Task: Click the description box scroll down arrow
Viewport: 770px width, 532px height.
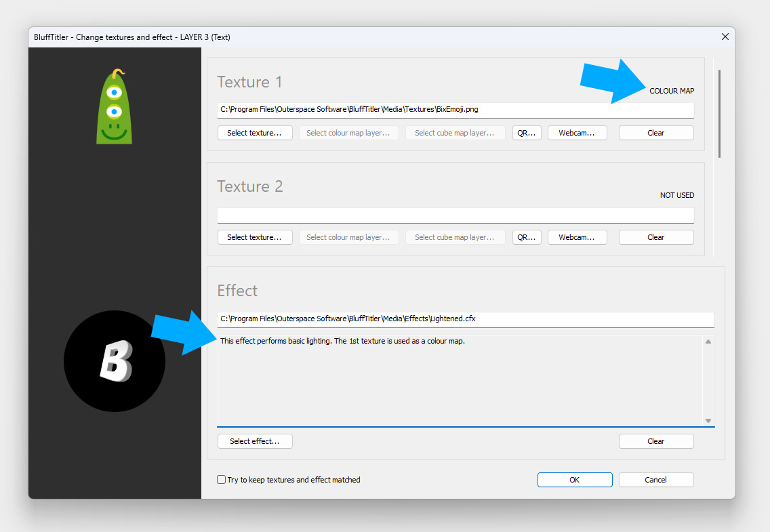Action: pyautogui.click(x=708, y=421)
